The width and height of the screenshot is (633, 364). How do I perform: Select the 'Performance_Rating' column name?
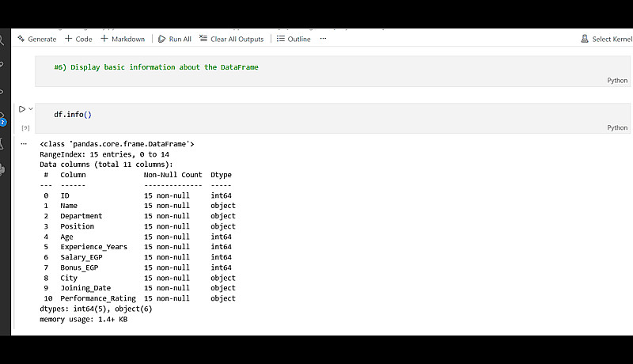(x=98, y=298)
